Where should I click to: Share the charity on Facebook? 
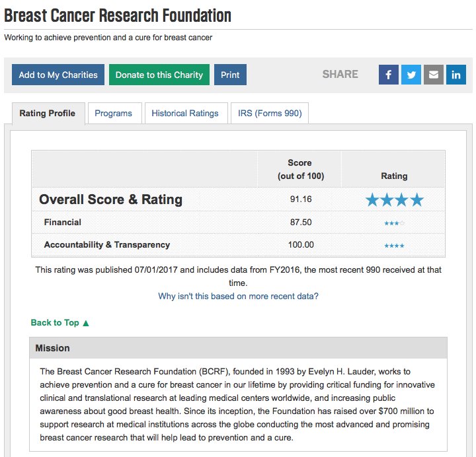[x=388, y=75]
